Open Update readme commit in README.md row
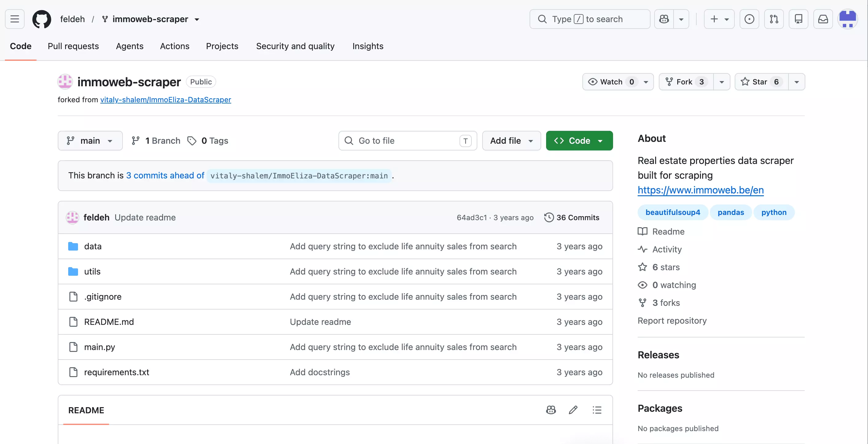This screenshot has width=868, height=444. (x=320, y=322)
